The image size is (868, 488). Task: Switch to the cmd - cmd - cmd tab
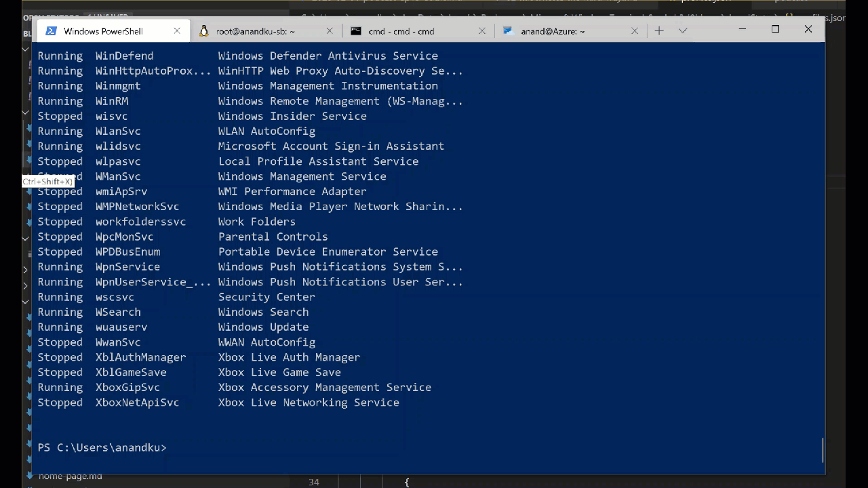[x=418, y=31]
